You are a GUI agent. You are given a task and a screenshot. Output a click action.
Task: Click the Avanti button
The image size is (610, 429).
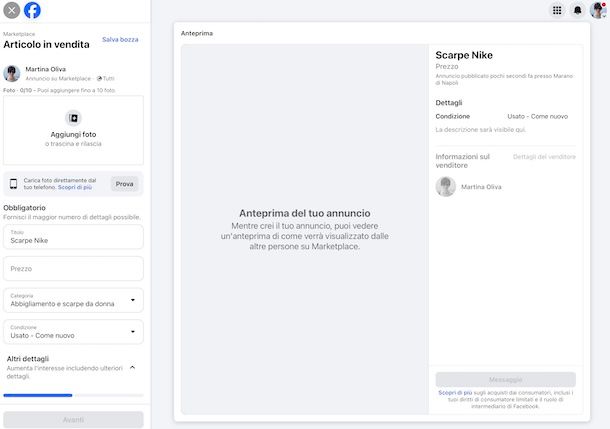coord(73,420)
